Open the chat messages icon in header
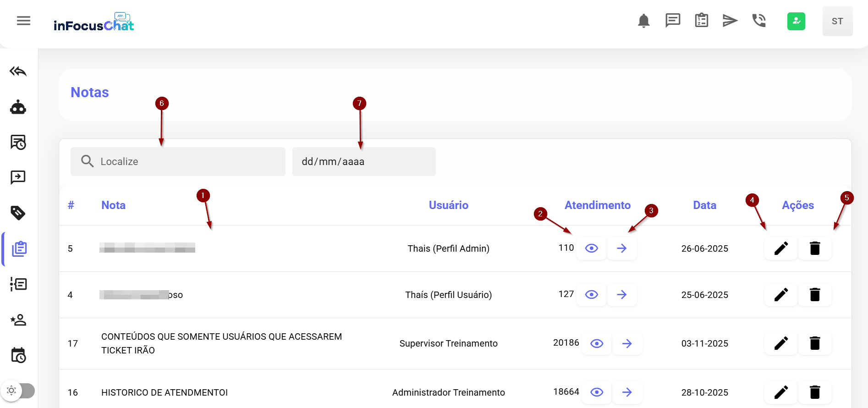Screen dimensions: 868x408 point(672,21)
